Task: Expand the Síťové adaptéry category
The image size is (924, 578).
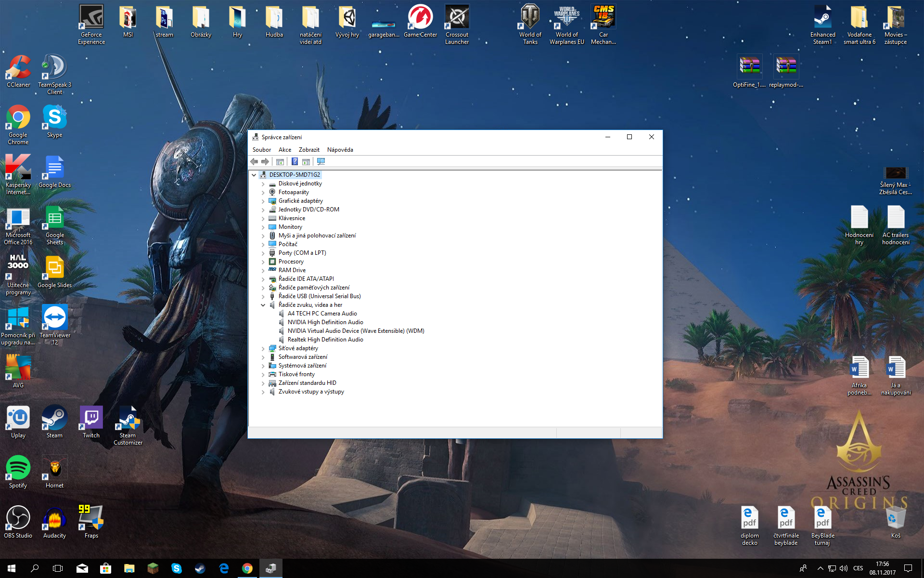Action: click(263, 348)
